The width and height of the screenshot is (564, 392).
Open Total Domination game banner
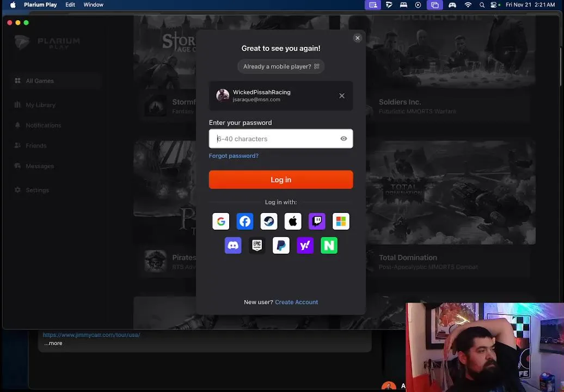click(x=450, y=192)
